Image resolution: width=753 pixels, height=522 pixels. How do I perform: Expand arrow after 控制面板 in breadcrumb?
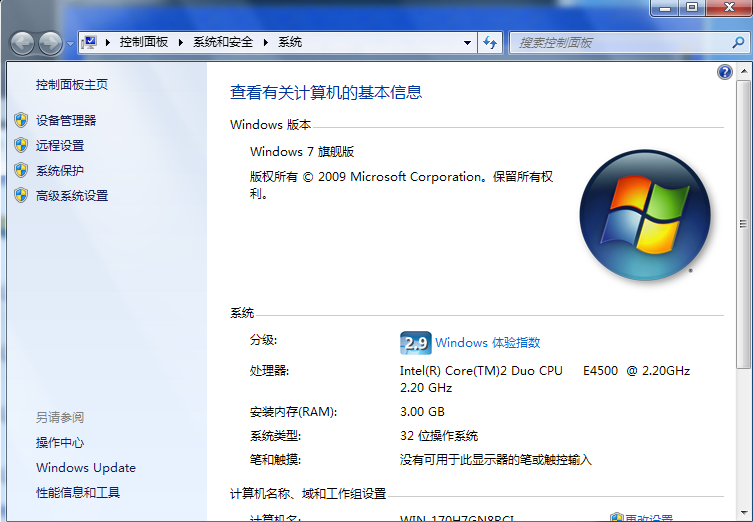coord(181,43)
